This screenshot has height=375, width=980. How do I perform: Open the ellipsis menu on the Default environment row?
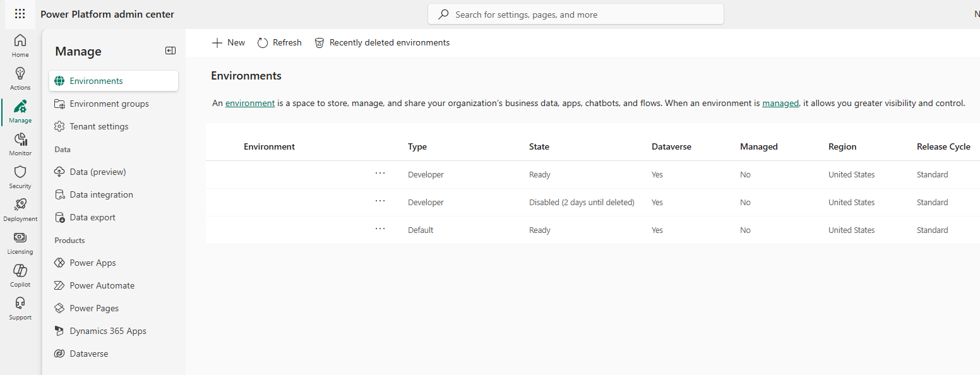(380, 230)
